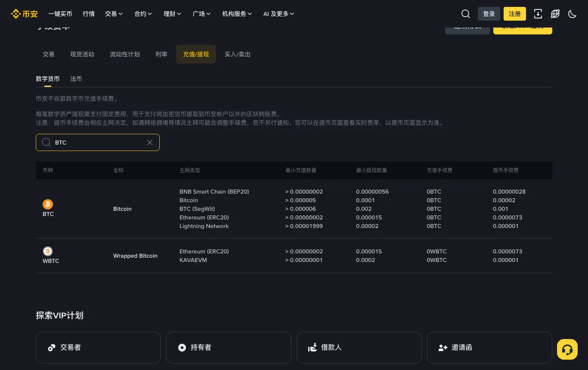Open the 邀请函 VIP card
The width and height of the screenshot is (588, 370).
pos(489,348)
